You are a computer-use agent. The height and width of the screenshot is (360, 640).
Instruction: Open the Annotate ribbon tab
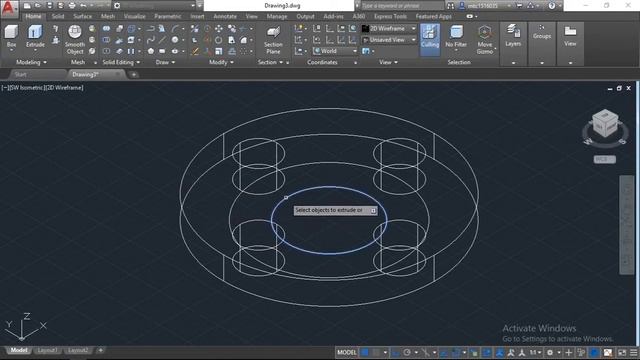(225, 16)
